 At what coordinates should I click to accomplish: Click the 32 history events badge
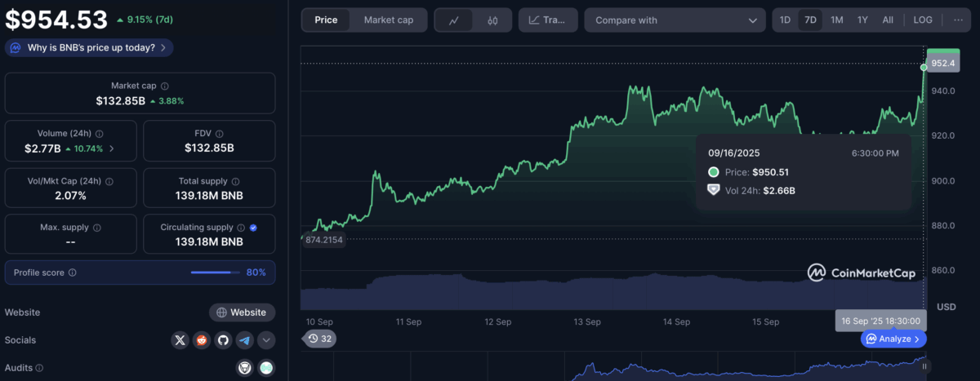click(319, 339)
